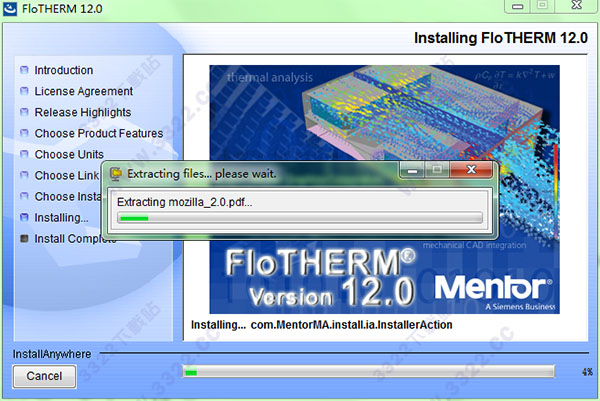Click the bullet icon beside Choose Product Features
600x401 pixels.
[24, 133]
